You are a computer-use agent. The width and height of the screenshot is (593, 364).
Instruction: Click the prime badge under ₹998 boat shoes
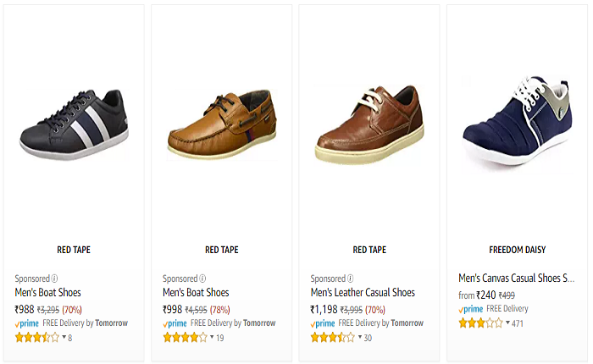pyautogui.click(x=175, y=323)
